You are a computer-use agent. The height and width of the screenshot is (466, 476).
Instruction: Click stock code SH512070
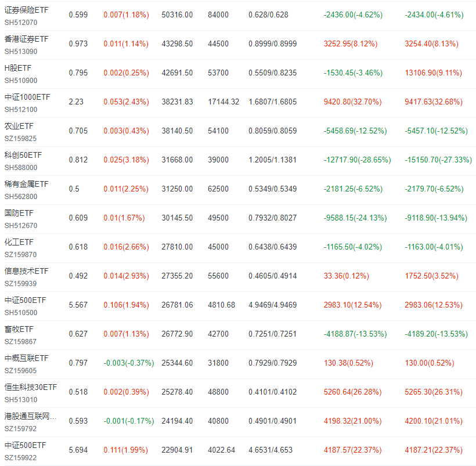[x=21, y=23]
